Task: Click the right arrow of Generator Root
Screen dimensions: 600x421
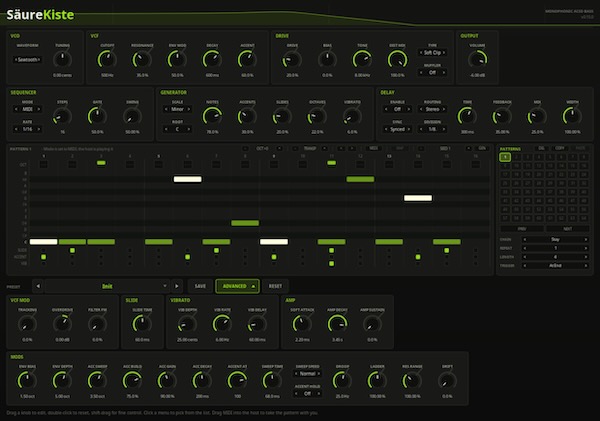Action: [x=188, y=129]
